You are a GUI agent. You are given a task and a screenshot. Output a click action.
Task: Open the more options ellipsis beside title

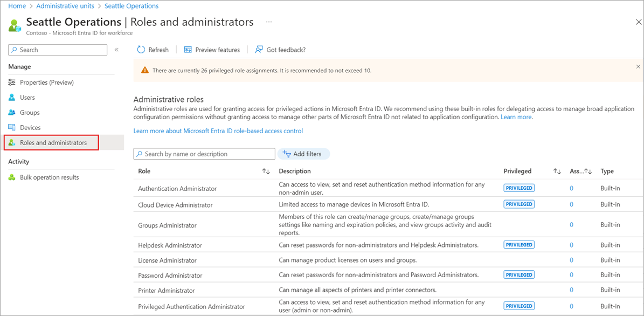pyautogui.click(x=269, y=22)
